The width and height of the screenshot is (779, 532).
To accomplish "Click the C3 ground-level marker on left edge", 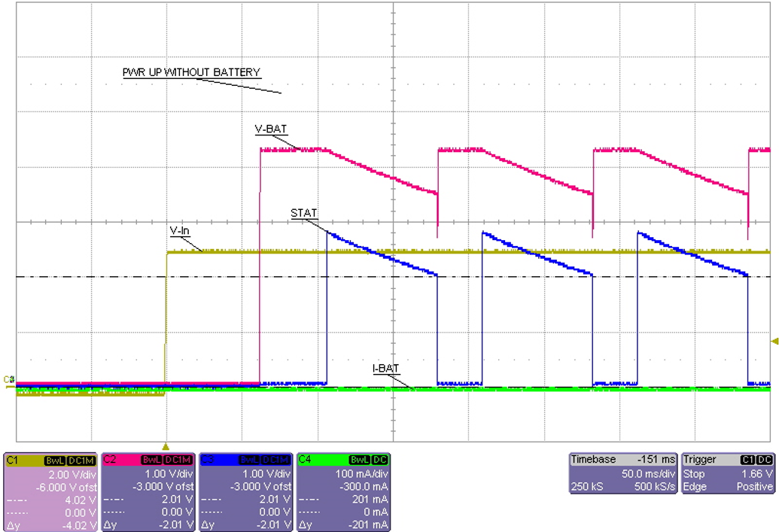I will coord(8,381).
